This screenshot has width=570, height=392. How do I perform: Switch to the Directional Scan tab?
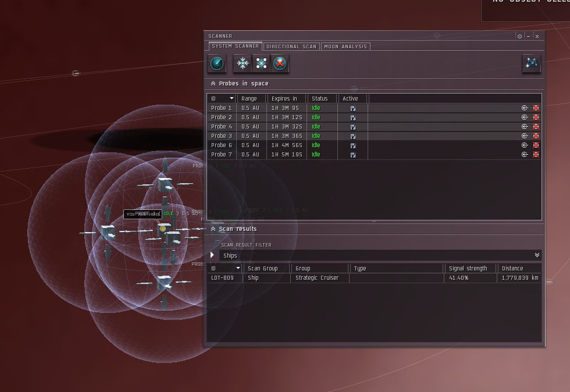(291, 47)
